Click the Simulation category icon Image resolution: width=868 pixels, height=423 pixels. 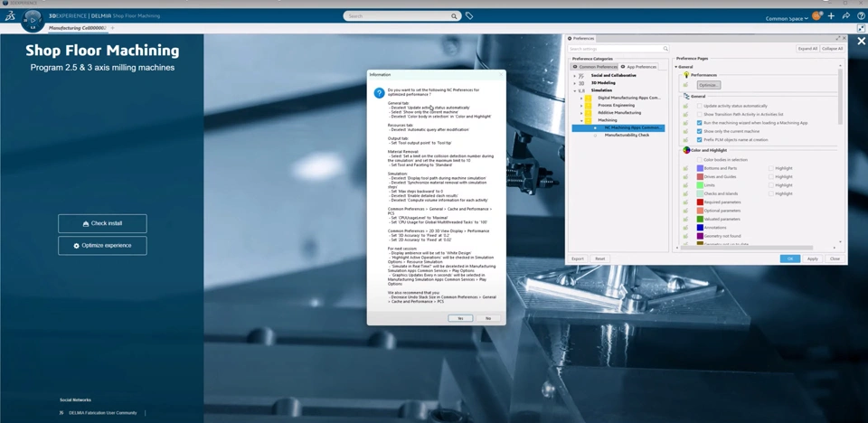581,90
